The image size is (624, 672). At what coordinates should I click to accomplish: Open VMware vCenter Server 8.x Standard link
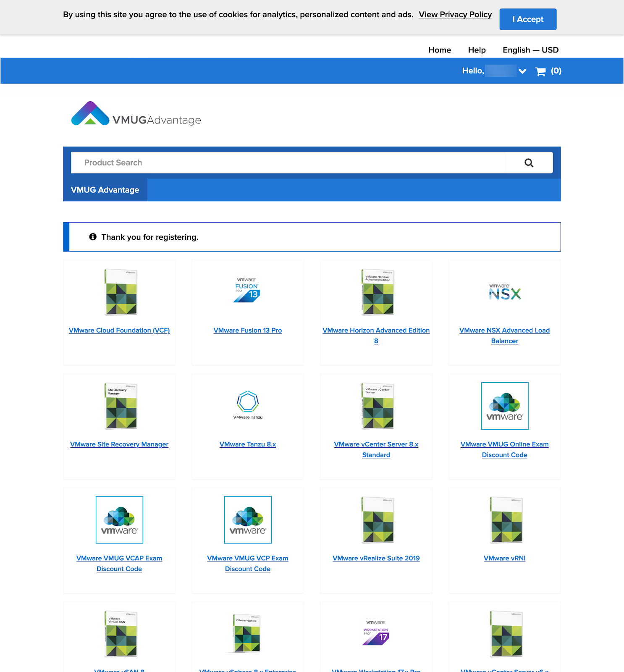[x=376, y=449]
